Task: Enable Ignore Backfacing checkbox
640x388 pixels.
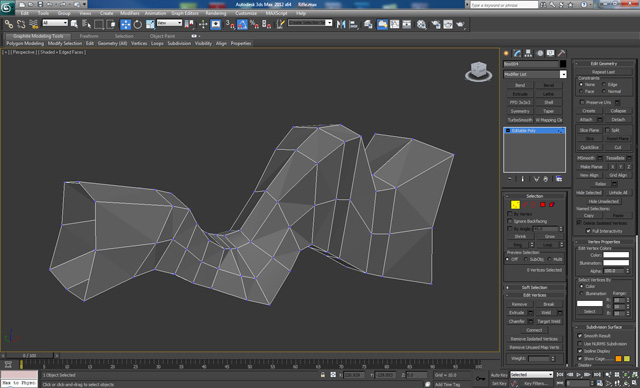Action: pyautogui.click(x=509, y=221)
